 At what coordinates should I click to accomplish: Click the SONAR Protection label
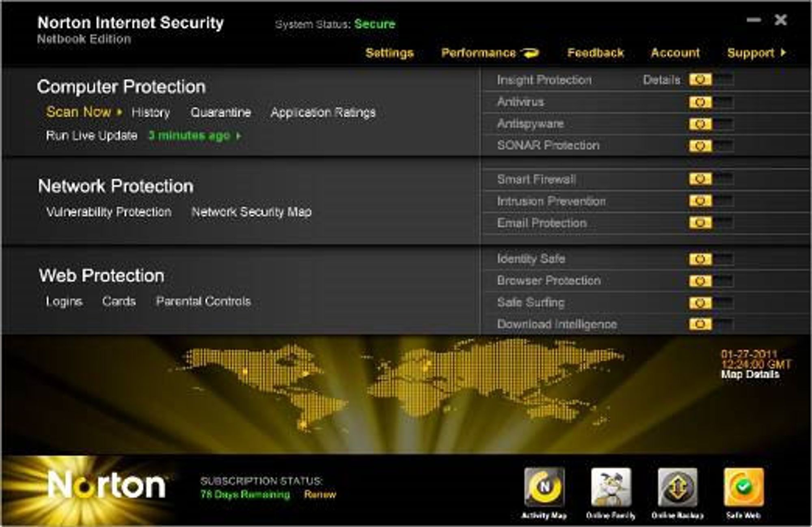click(548, 145)
